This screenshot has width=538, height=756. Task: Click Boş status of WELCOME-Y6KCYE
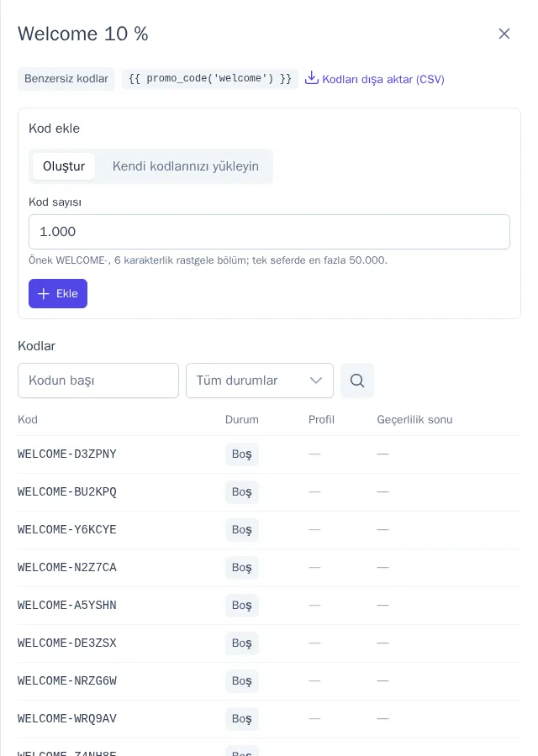tap(242, 529)
